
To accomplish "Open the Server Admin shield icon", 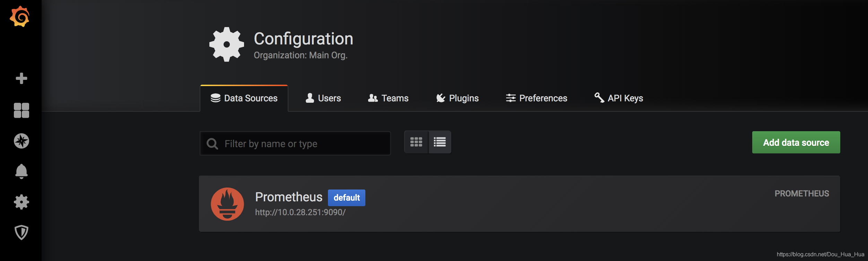I will (21, 233).
